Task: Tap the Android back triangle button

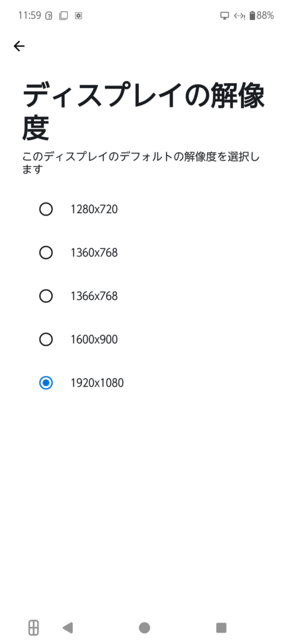Action: pos(67,628)
